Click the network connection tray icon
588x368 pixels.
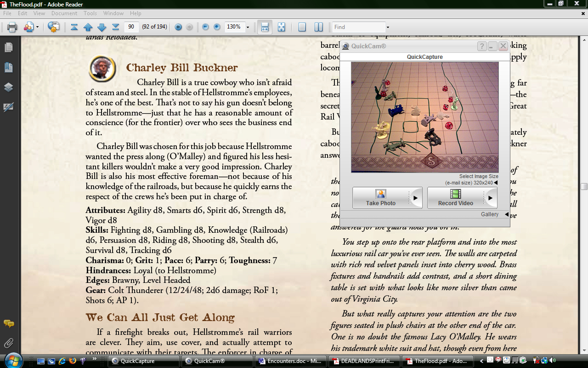click(x=544, y=360)
